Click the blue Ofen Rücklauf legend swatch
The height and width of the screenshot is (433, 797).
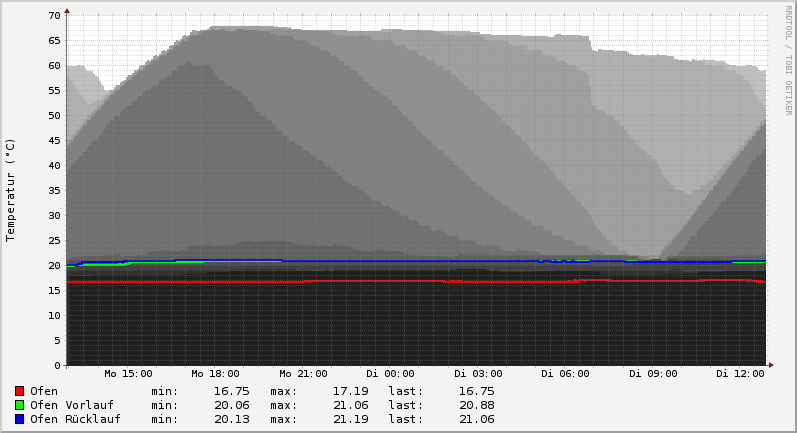19,419
